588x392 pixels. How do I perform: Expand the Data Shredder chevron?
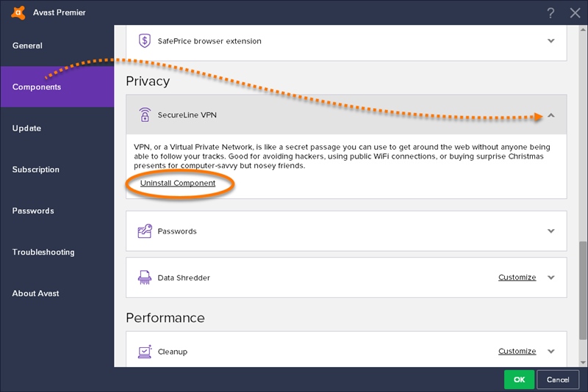551,277
